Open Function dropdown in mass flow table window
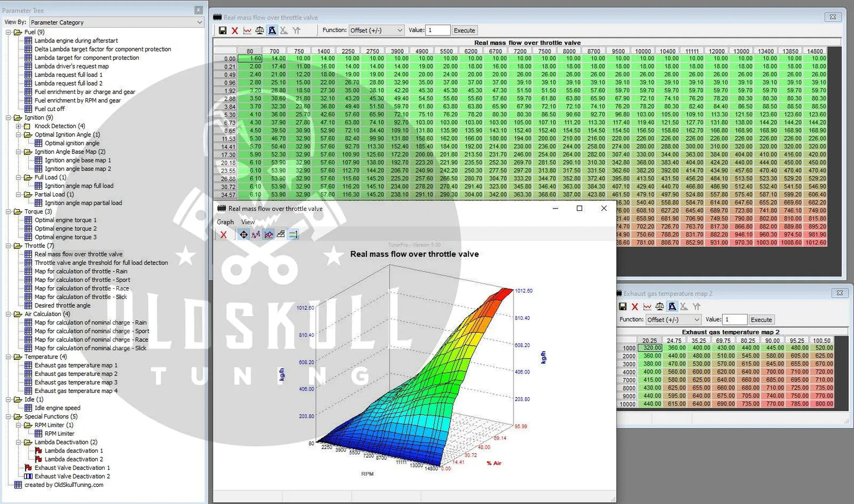The image size is (854, 504). (x=376, y=30)
